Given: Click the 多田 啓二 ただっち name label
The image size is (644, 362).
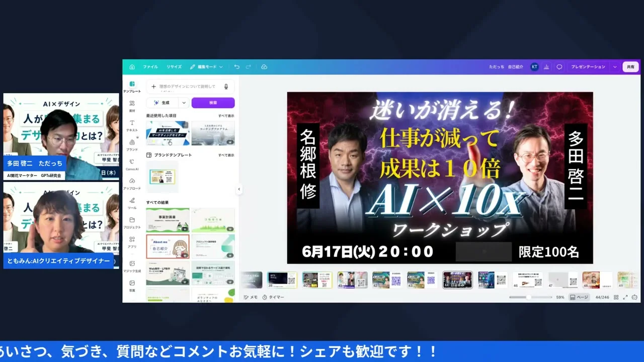Looking at the screenshot, I should 35,163.
